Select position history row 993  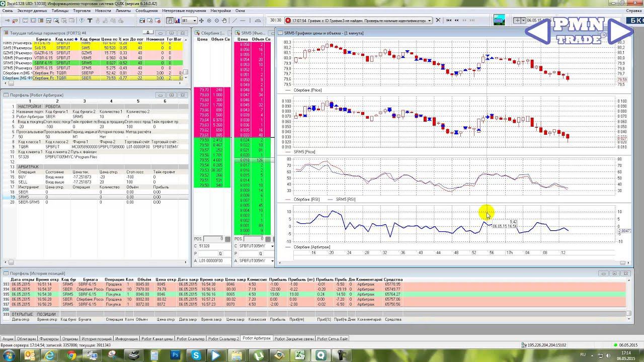click(x=314, y=284)
